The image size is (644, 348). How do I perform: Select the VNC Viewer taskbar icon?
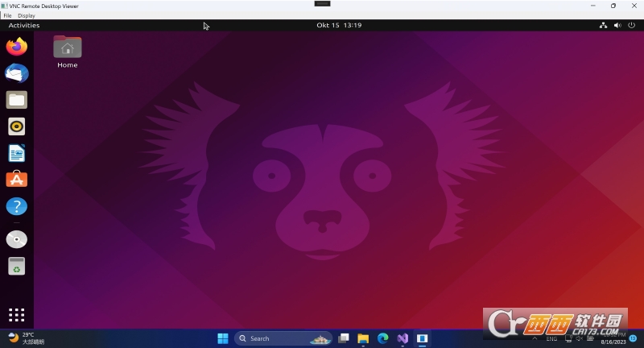pos(422,338)
